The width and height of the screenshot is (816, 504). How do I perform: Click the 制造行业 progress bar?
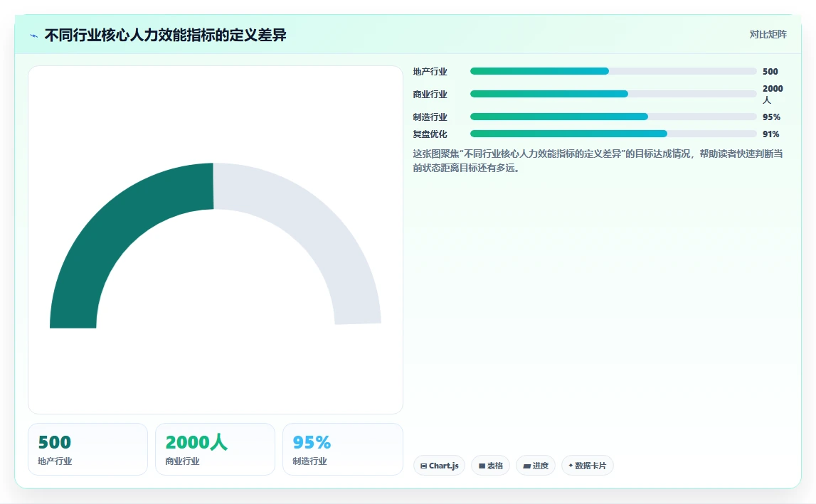[x=613, y=117]
